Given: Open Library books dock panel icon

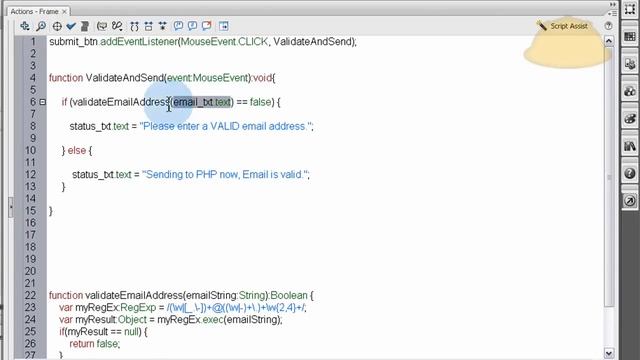Looking at the screenshot, I should [630, 146].
